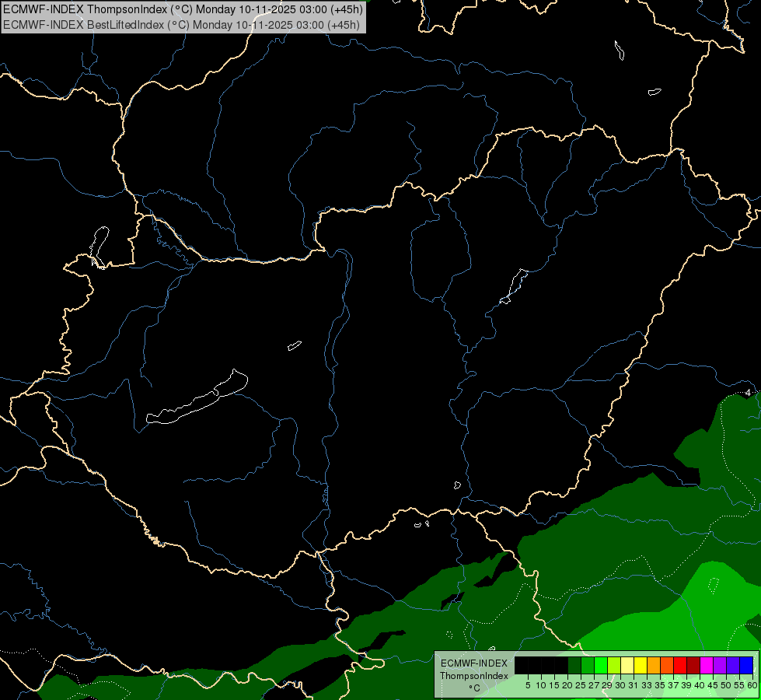Viewport: 761px width, 700px height.
Task: Click the legend unit label '°C'
Action: (475, 688)
